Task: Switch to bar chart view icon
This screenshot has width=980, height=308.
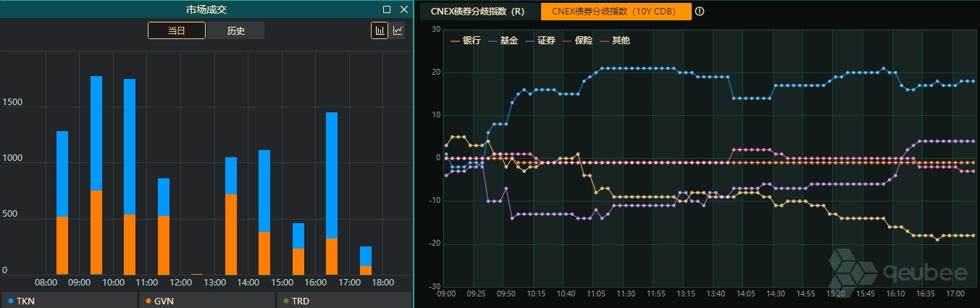Action: (380, 30)
